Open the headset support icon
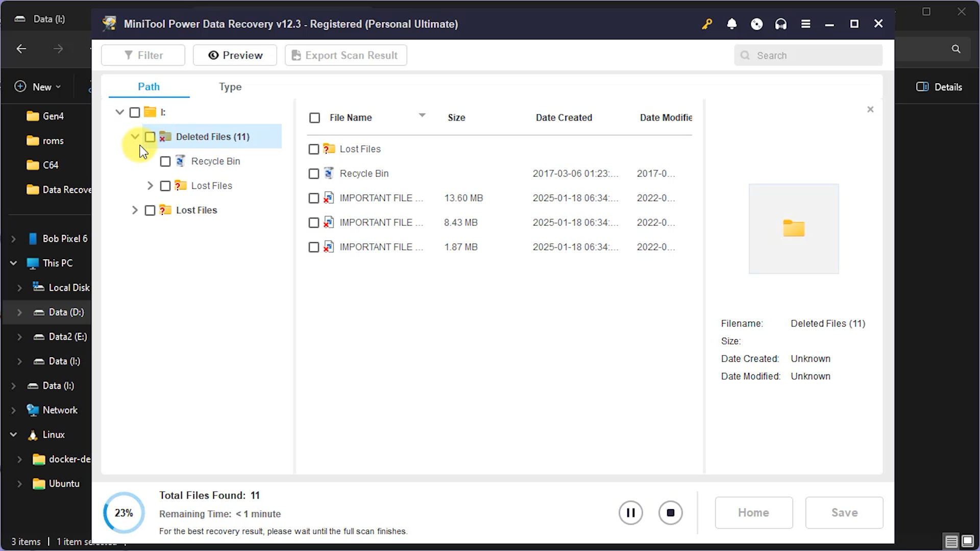 pyautogui.click(x=781, y=24)
